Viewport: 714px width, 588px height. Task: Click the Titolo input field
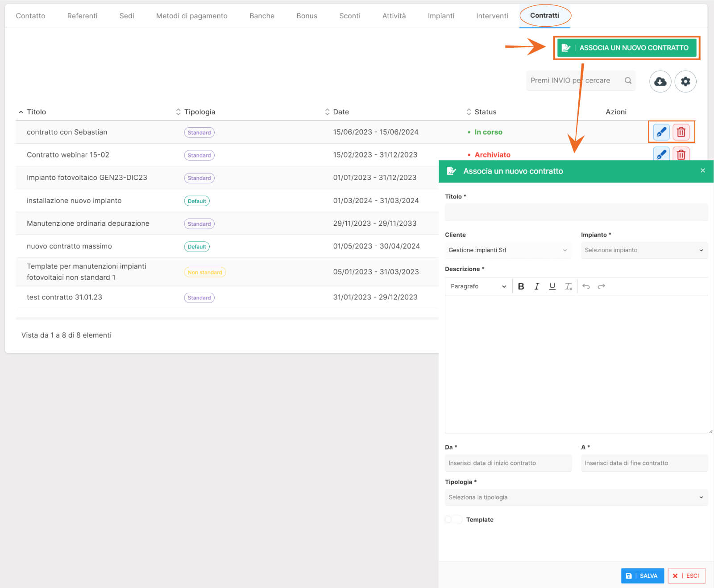[x=576, y=212]
